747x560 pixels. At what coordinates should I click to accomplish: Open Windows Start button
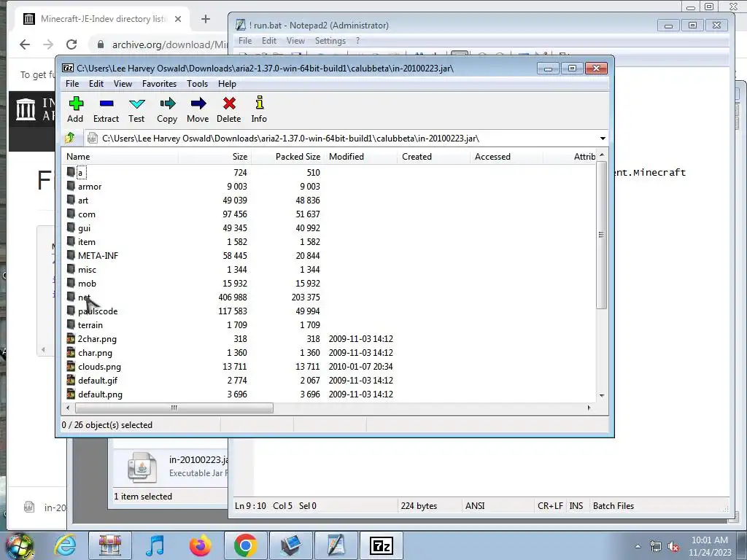tap(19, 545)
